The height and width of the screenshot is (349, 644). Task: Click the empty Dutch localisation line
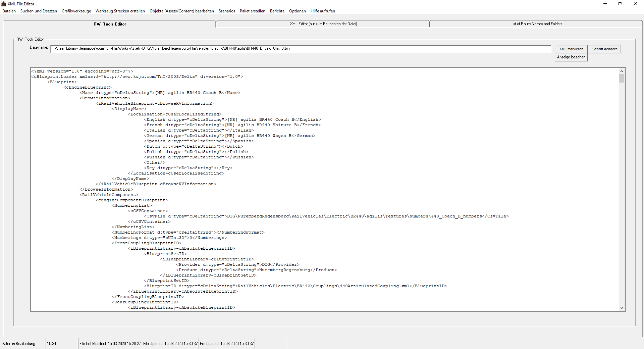coord(194,146)
